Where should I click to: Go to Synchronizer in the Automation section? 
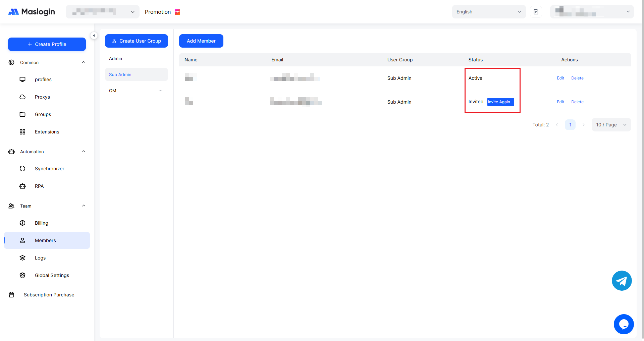click(x=49, y=169)
